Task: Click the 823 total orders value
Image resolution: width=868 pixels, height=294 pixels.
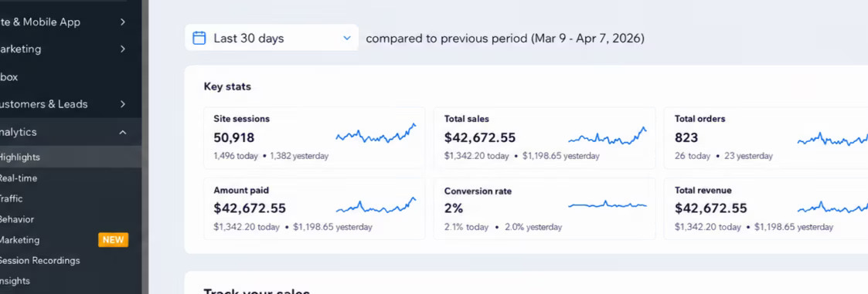Action: 686,137
